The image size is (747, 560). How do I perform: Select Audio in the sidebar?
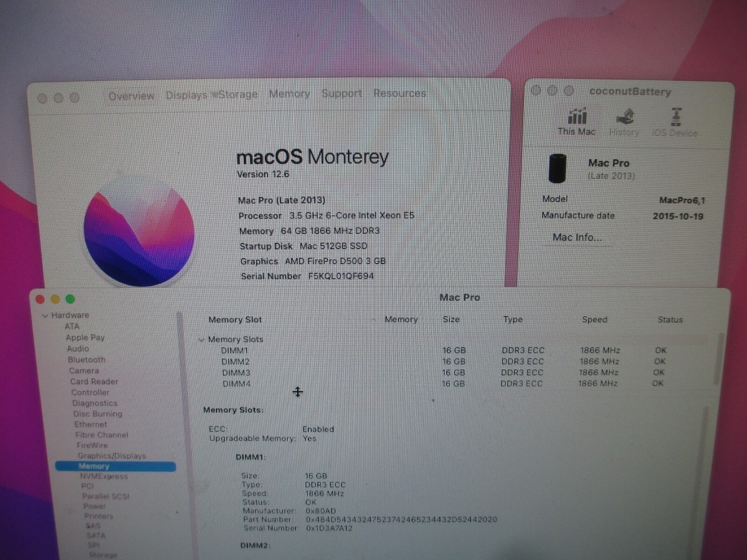click(78, 348)
